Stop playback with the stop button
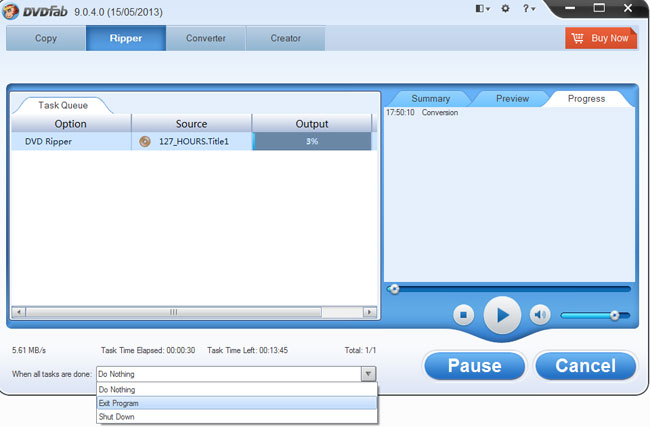 click(463, 315)
